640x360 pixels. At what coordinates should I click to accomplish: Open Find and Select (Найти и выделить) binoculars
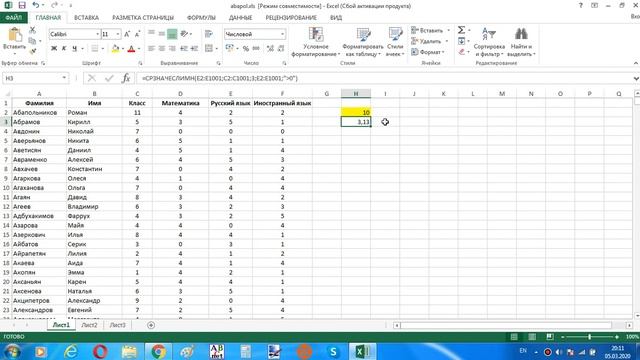521,42
